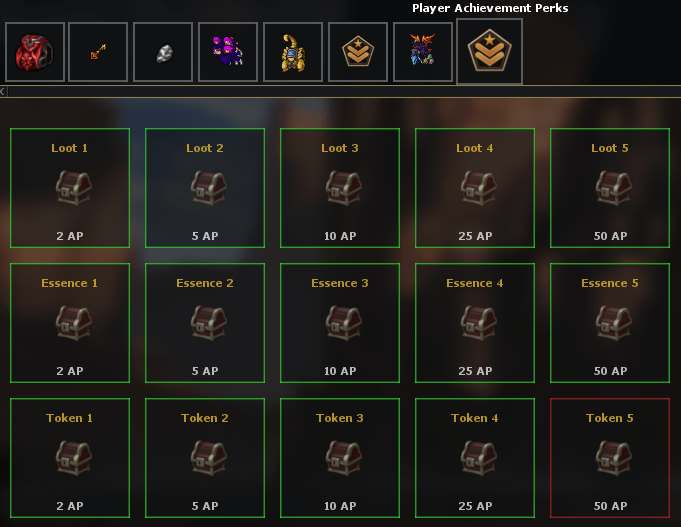Viewport: 681px width, 527px height.
Task: Open the purple ninja group tab
Action: pyautogui.click(x=228, y=52)
